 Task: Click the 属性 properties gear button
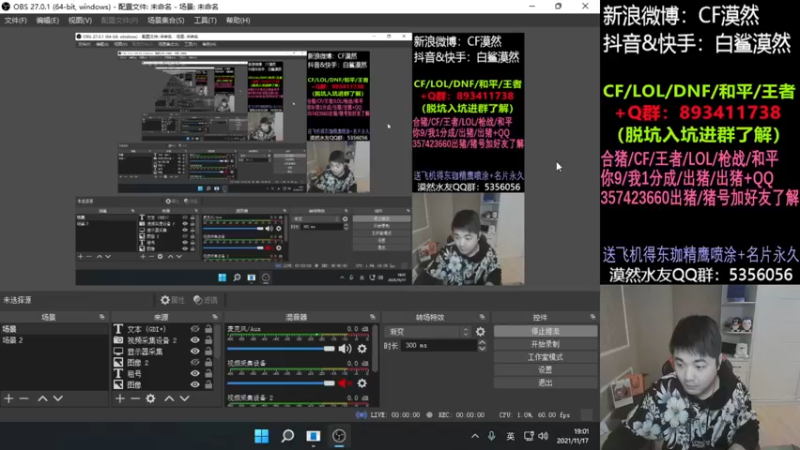point(172,300)
